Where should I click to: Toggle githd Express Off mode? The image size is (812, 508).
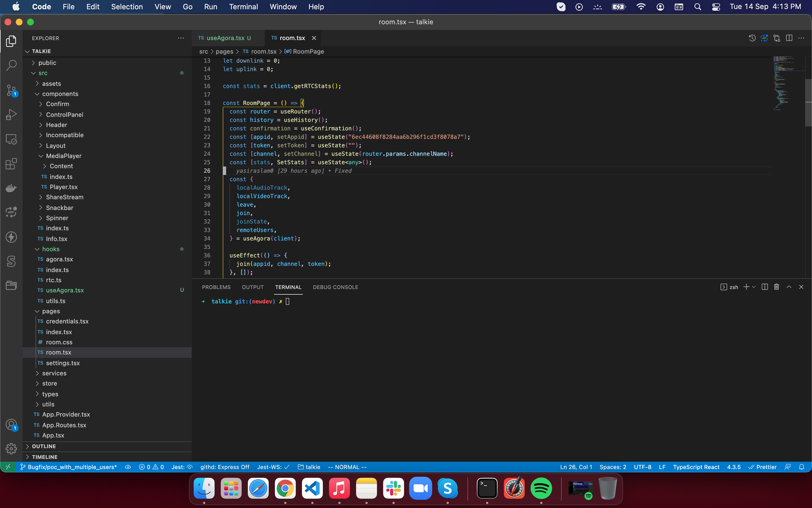point(225,467)
